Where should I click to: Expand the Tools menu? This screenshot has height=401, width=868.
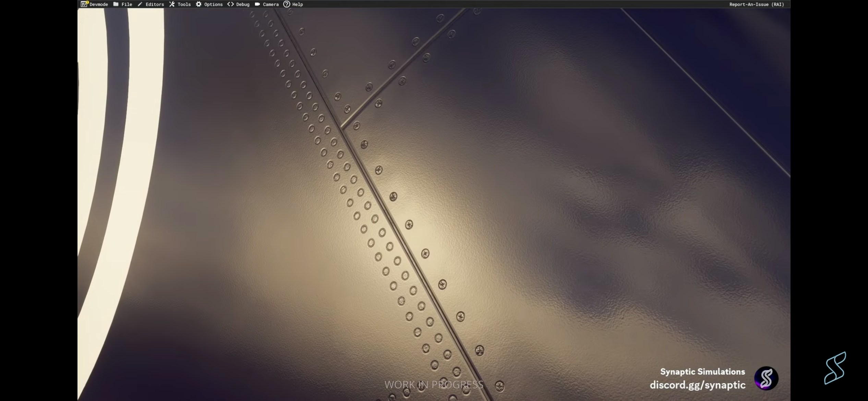184,4
